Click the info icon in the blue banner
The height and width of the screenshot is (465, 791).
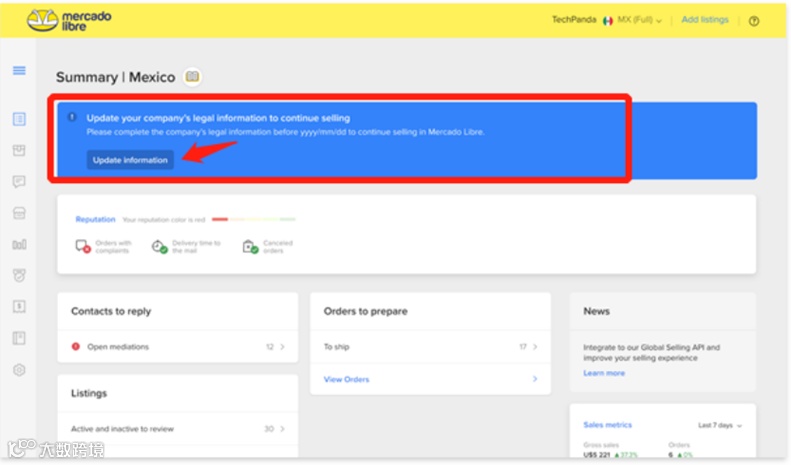click(x=72, y=117)
